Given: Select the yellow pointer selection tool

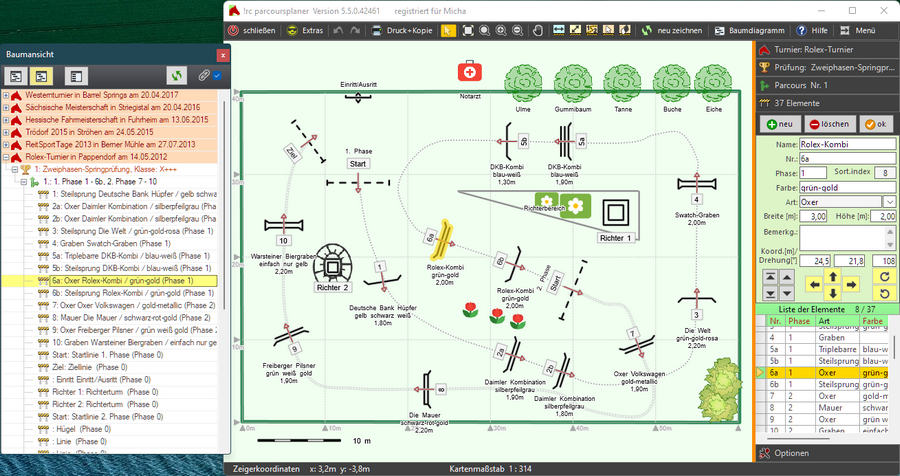Looking at the screenshot, I should tap(448, 30).
